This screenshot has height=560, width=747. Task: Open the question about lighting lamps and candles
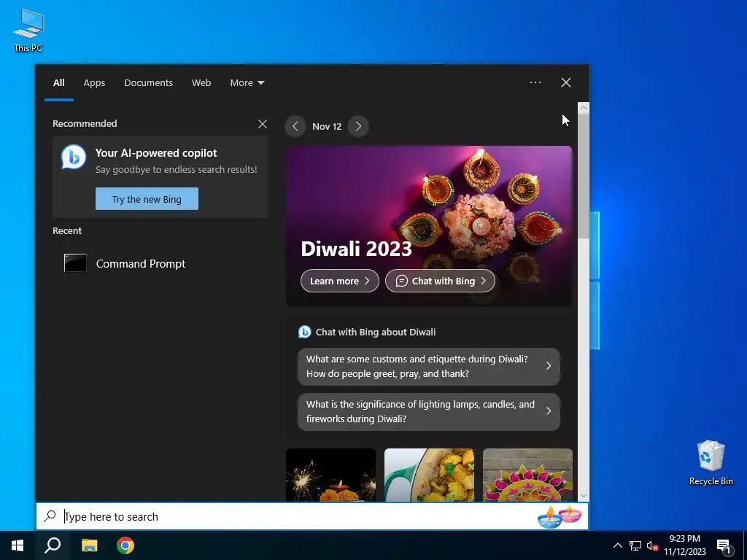pyautogui.click(x=429, y=411)
